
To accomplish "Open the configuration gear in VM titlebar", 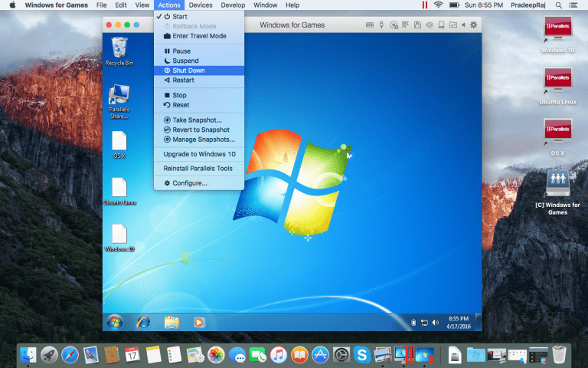I will click(x=474, y=25).
